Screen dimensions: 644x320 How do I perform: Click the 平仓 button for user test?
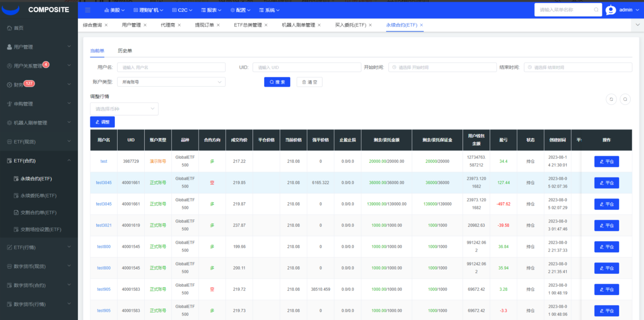pos(606,161)
